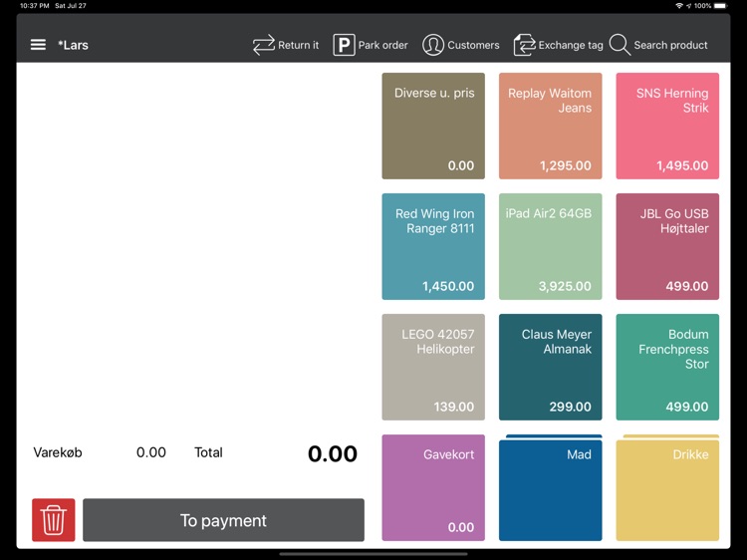Select the Replay Waitom Jeans tile

[x=550, y=126]
